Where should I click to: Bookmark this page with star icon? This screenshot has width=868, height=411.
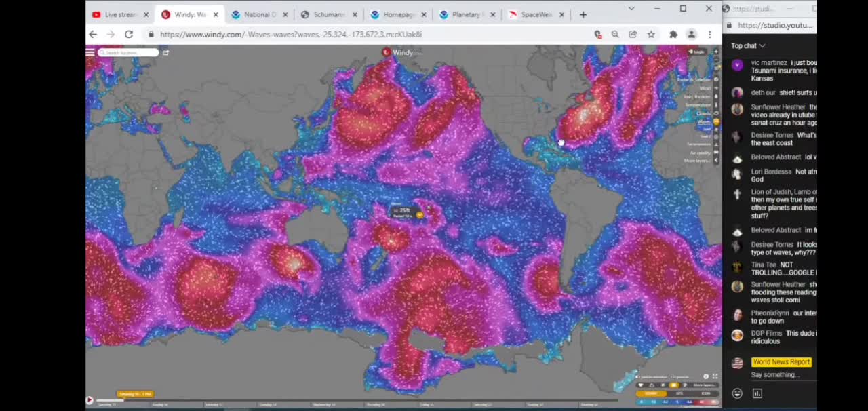click(651, 34)
